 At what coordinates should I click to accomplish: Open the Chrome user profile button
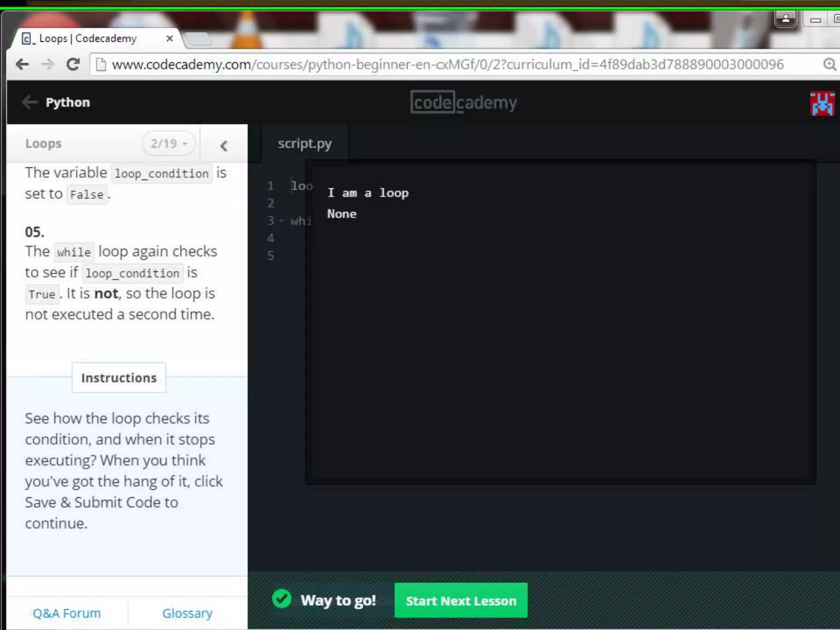click(x=785, y=19)
